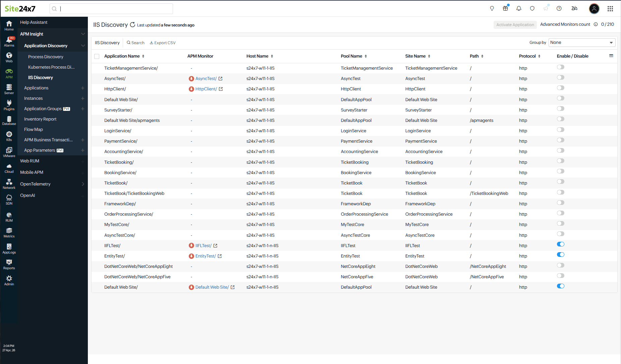Open Kubernetes Process Discovery menu item
Viewport: 621px width, 364px height.
51,67
